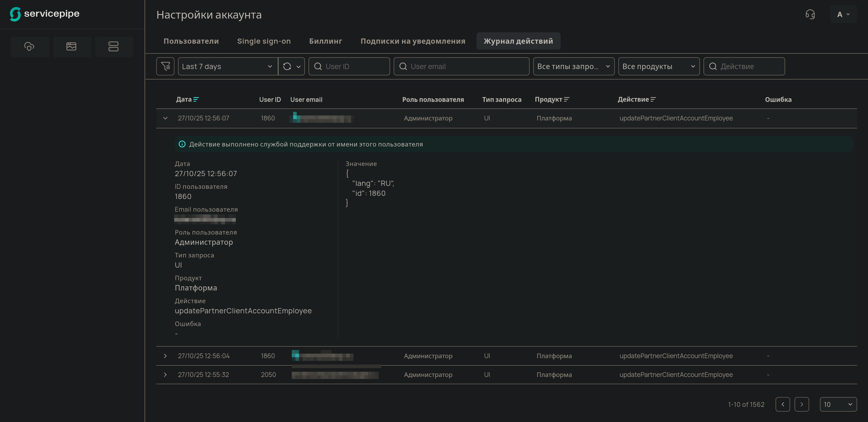Toggle the filter panel icon
The image size is (868, 422).
pyautogui.click(x=165, y=66)
